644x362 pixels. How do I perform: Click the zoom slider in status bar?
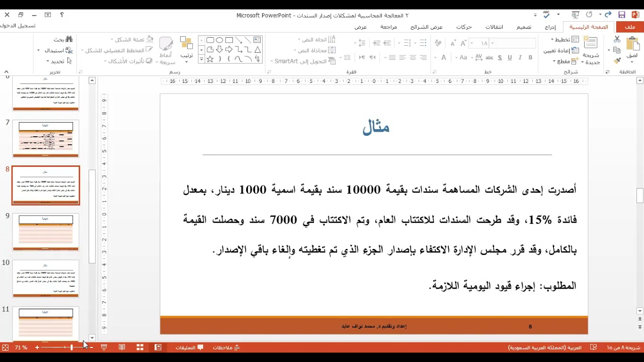click(64, 347)
